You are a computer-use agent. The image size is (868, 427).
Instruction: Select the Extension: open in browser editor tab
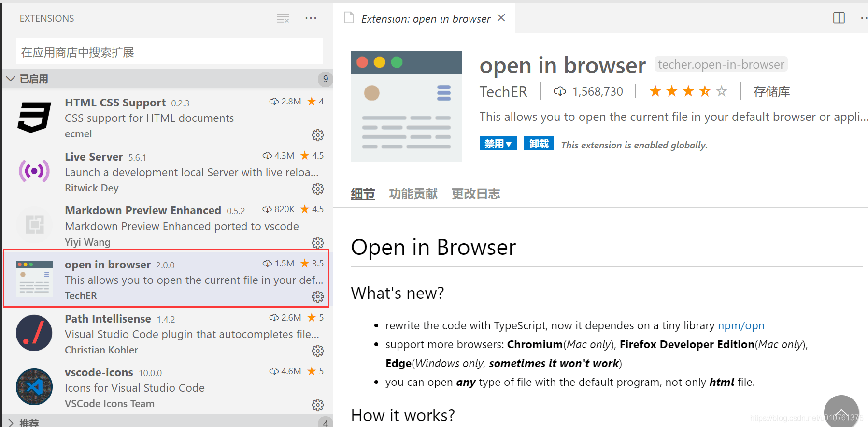(425, 18)
